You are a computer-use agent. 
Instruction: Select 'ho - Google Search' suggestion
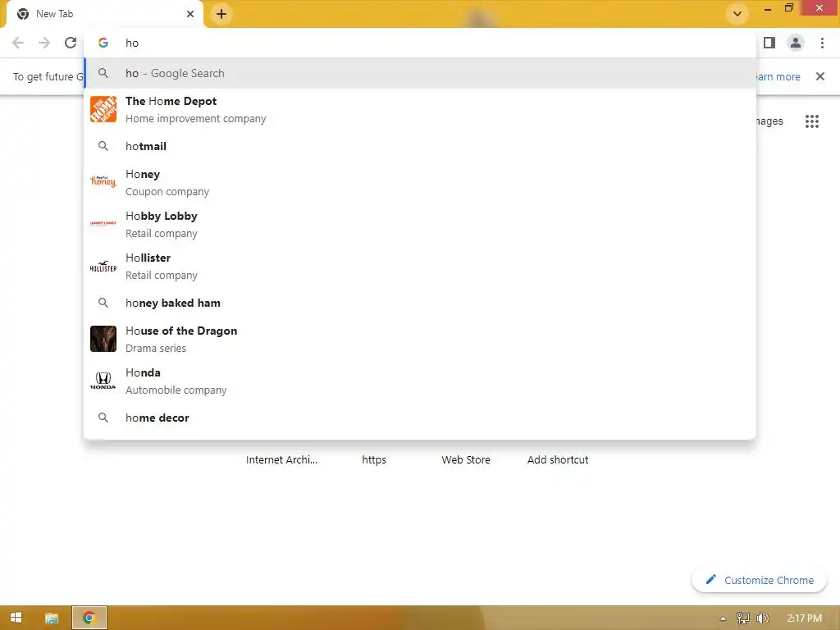pos(420,73)
